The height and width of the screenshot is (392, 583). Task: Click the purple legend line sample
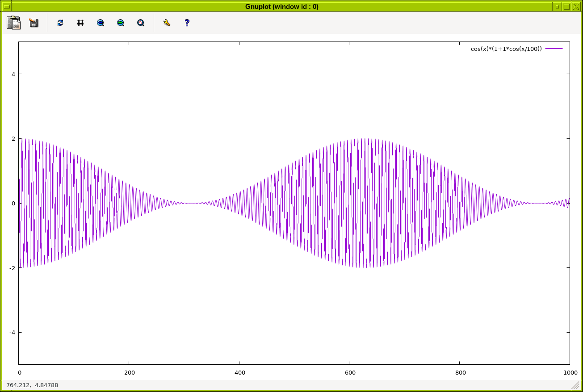tap(554, 49)
